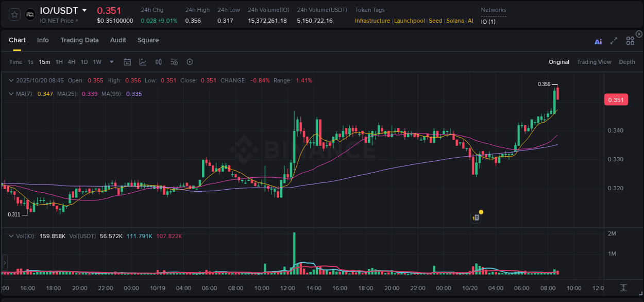Open the indicator settings list icon
This screenshot has width=644, height=302.
tap(174, 62)
